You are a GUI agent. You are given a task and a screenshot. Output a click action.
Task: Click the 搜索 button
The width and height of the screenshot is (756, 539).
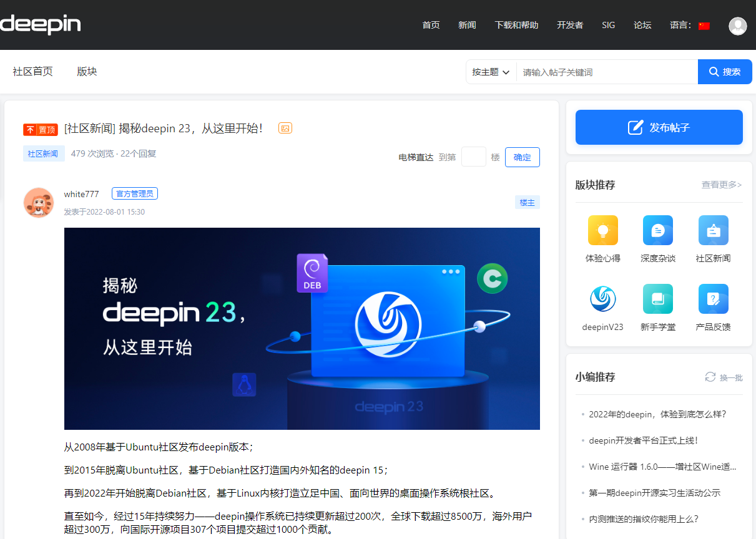point(725,72)
